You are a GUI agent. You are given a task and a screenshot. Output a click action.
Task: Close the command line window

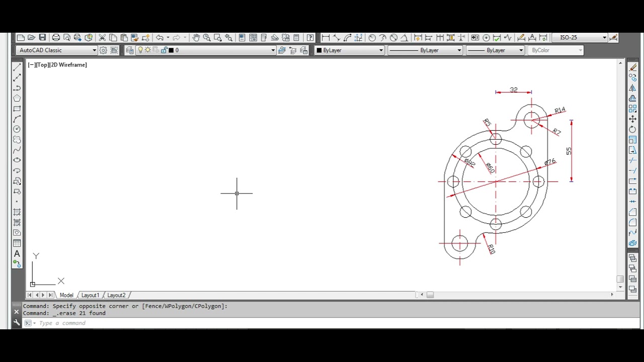point(16,312)
